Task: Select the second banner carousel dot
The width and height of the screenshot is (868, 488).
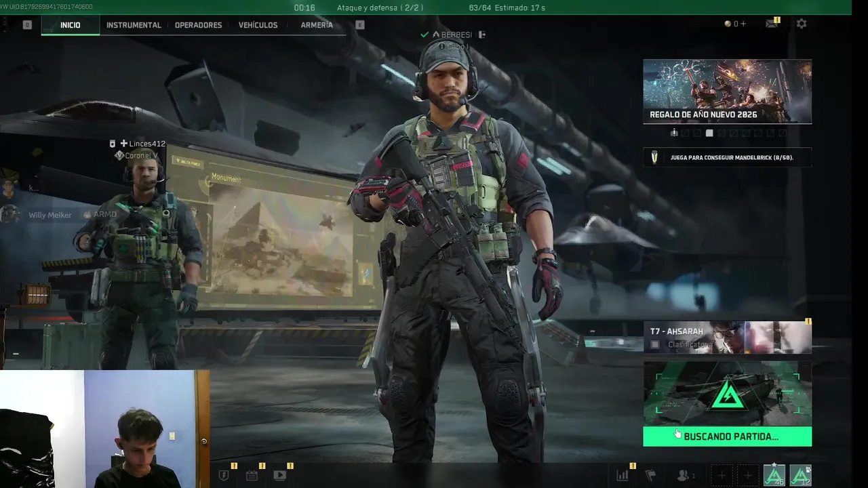Action: (x=686, y=133)
